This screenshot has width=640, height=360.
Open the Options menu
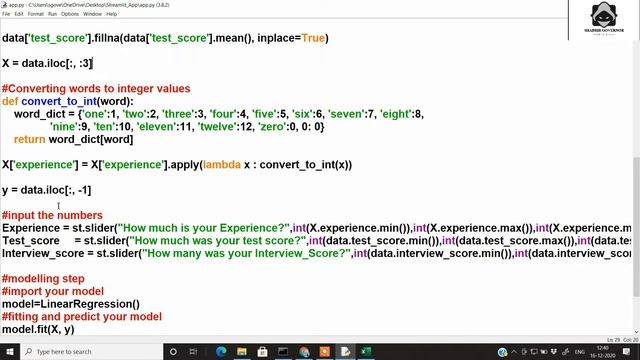coord(70,14)
